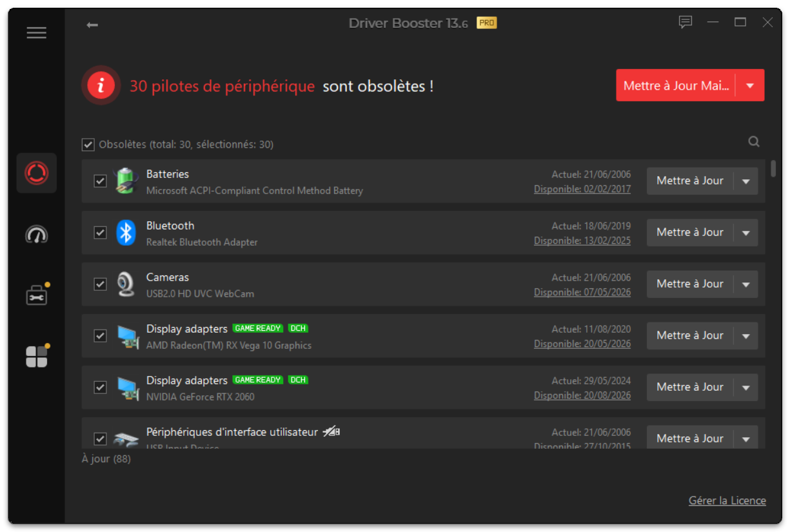The image size is (790, 532).
Task: Click the GAME READY badge on NVIDIA row
Action: click(258, 380)
